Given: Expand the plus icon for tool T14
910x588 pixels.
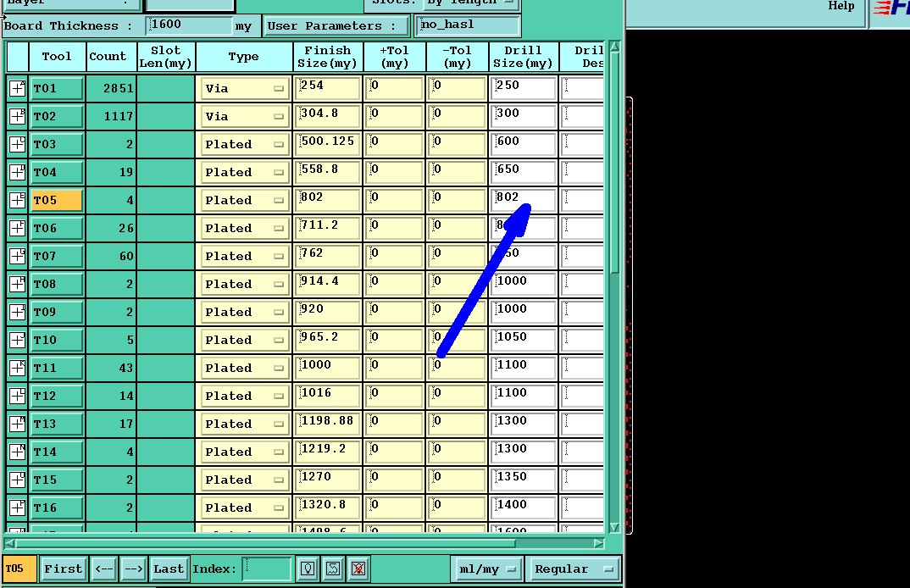Looking at the screenshot, I should click(x=17, y=452).
